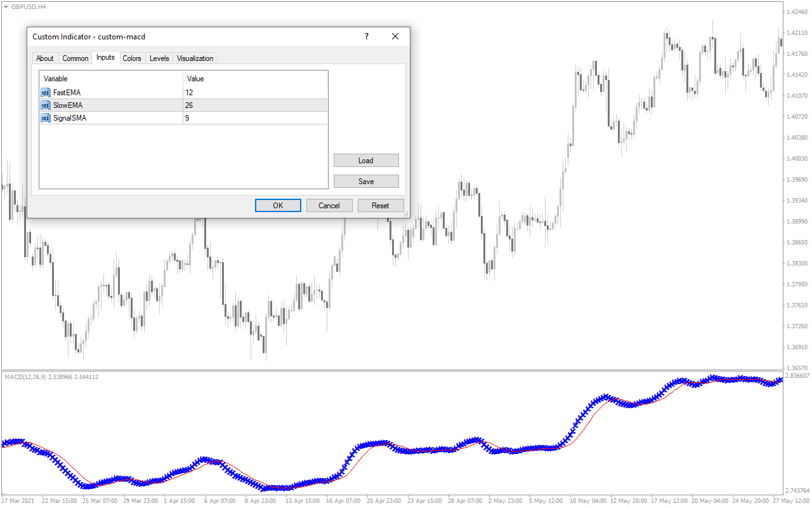812x508 pixels.
Task: Click the help question mark button
Action: 366,37
